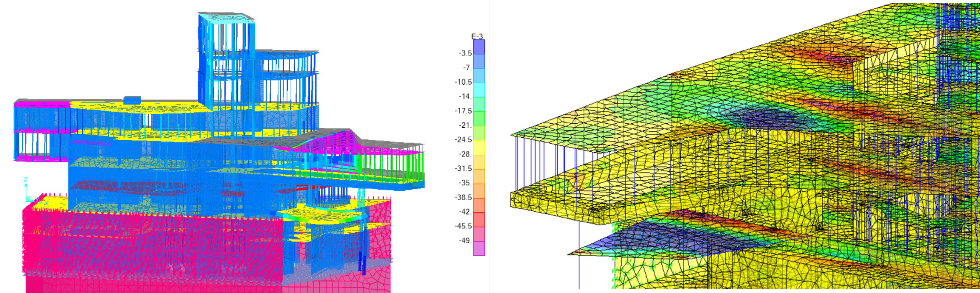Click the -28. legend value label
The width and height of the screenshot is (980, 293).
point(465,154)
